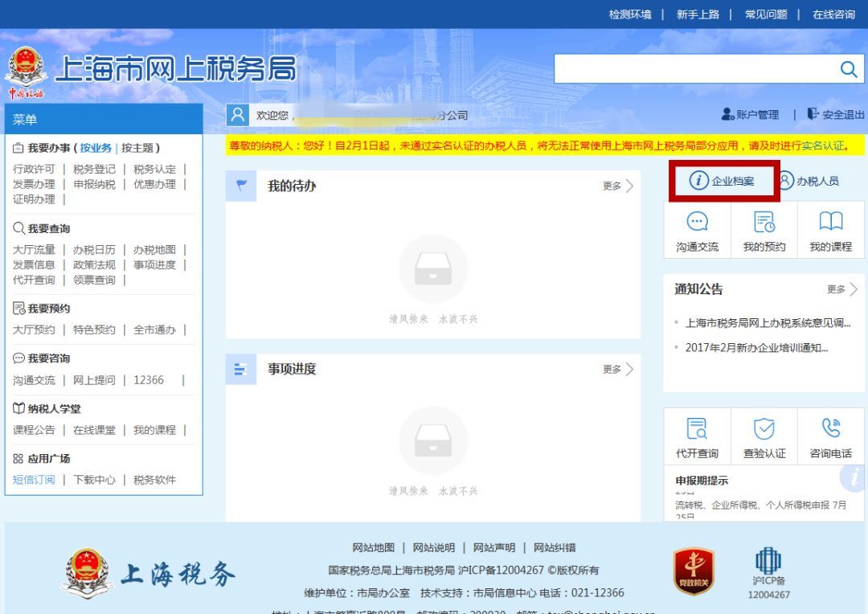Open 我的预约 appointment icon tile
Viewport: 868px width, 614px height.
tap(764, 231)
